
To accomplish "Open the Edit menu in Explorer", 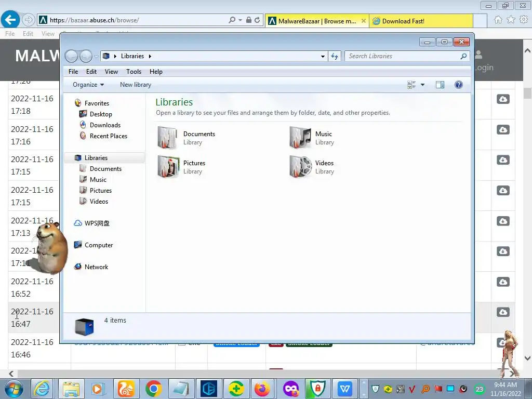I will pos(91,72).
